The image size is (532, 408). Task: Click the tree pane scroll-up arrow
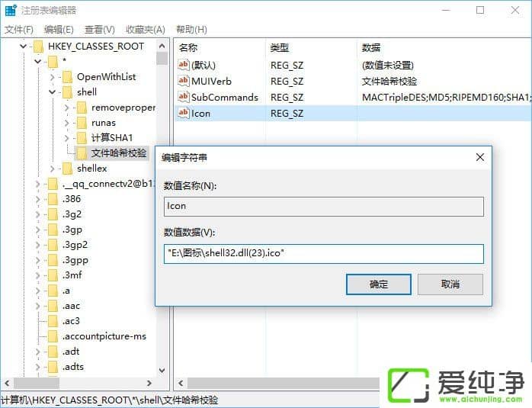click(162, 46)
